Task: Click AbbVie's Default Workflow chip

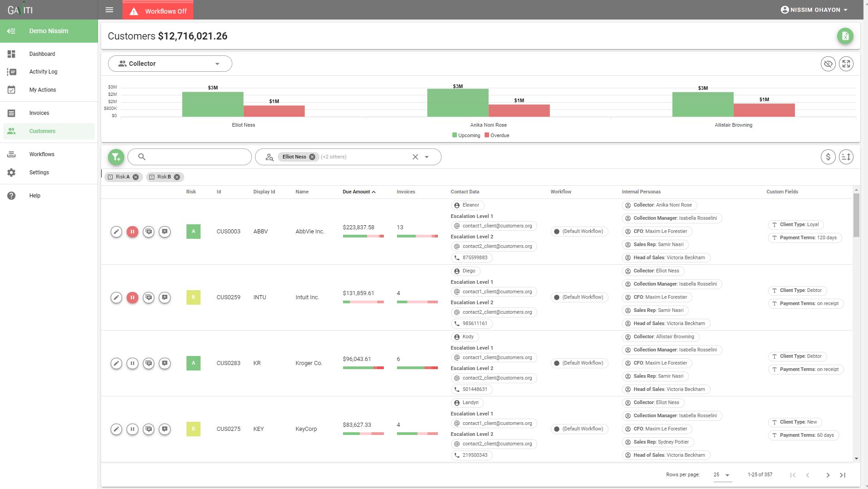Action: coord(579,232)
